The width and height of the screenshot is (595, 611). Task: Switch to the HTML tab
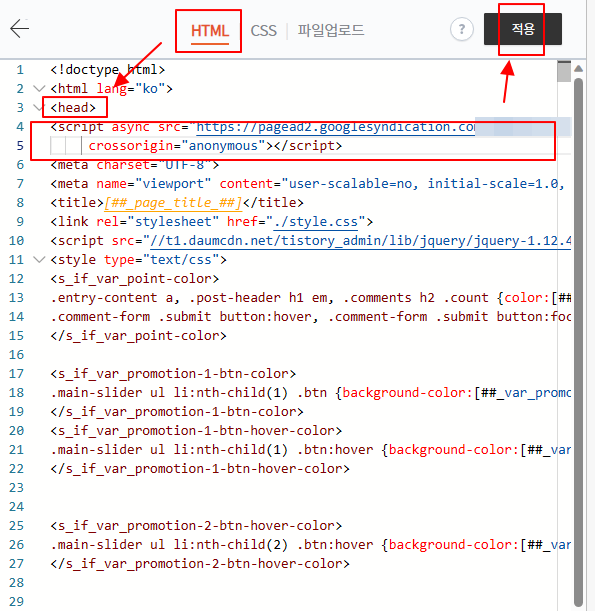point(210,31)
